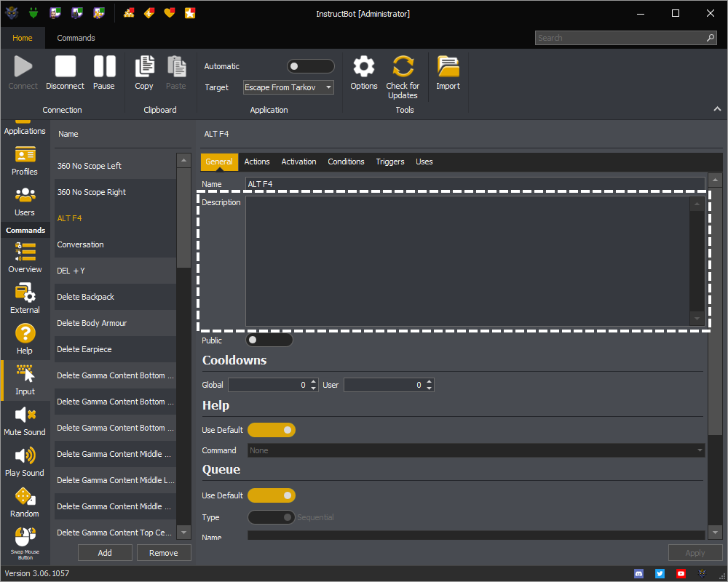Open Mute Sound commands
This screenshot has width=728, height=582.
(x=25, y=421)
